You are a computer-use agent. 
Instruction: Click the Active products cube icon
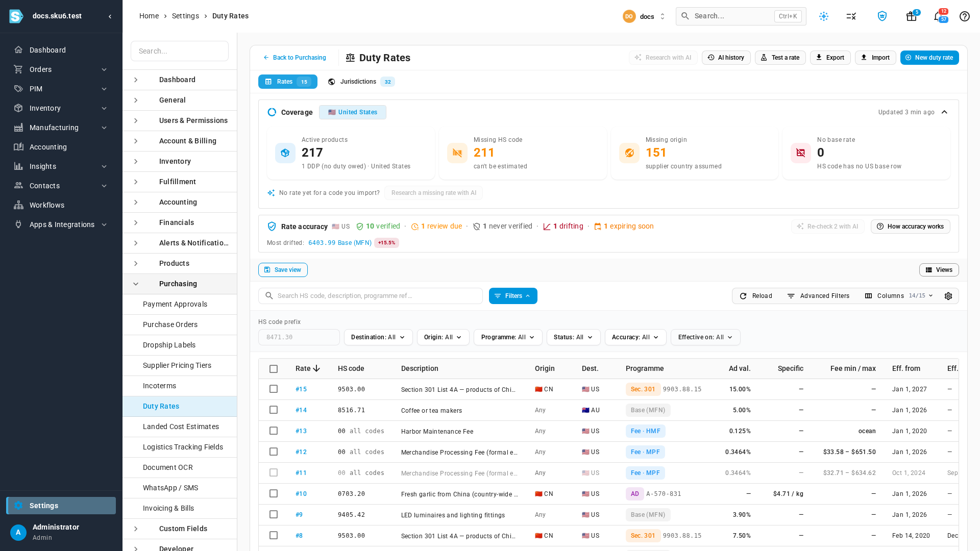[x=285, y=153]
